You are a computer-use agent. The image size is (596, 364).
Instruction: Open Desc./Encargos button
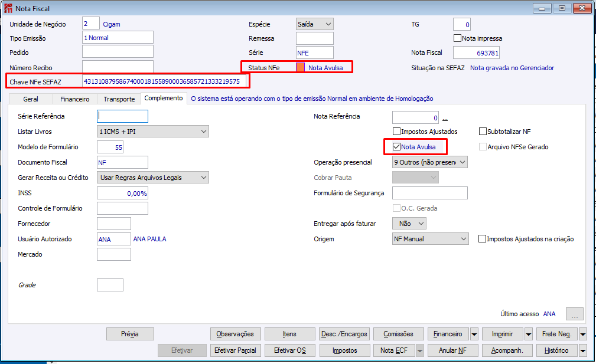click(344, 334)
